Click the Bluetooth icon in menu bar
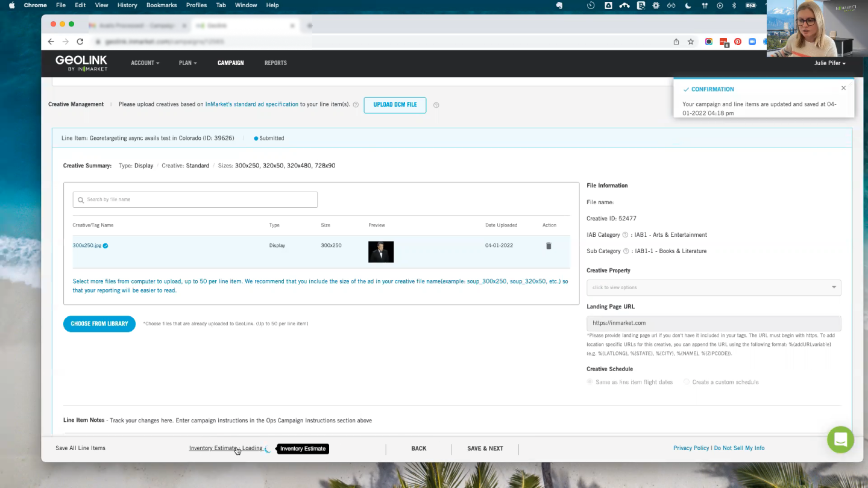Viewport: 868px width, 488px height. pyautogui.click(x=734, y=5)
